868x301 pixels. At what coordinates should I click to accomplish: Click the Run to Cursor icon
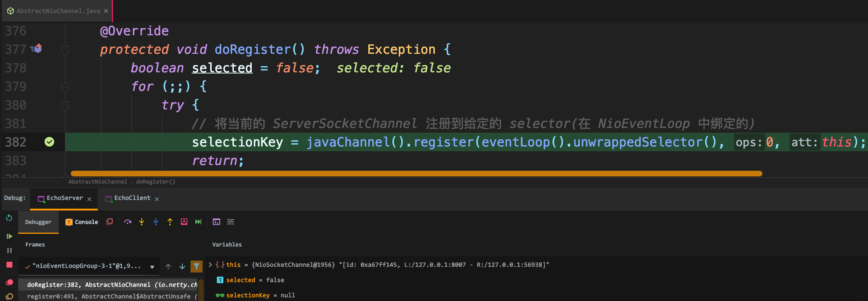198,222
